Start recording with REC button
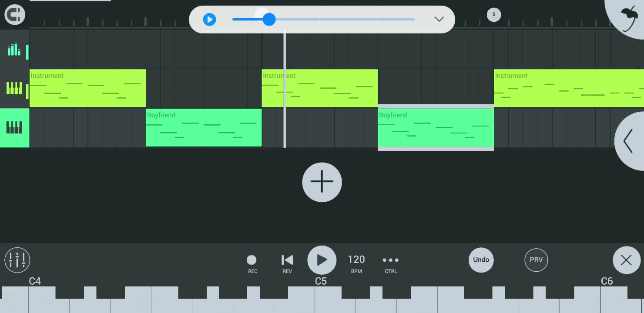644x313 pixels. pyautogui.click(x=252, y=263)
